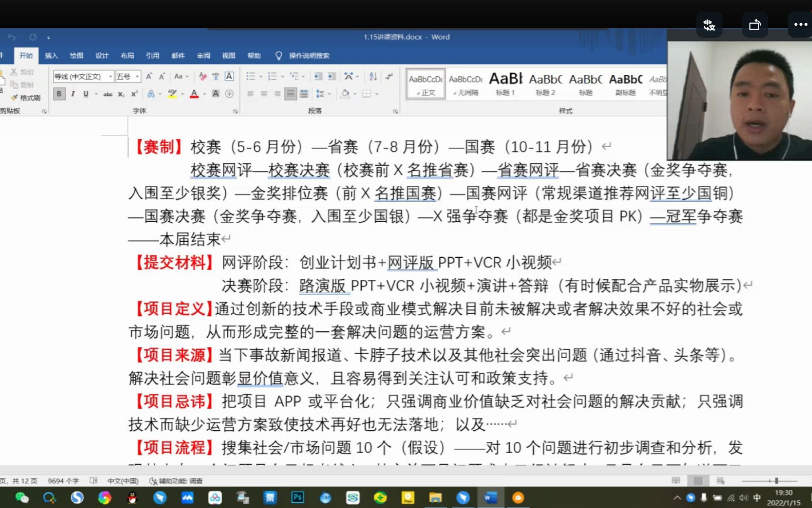Switch to the 插入 ribbon tab
Viewport: 812px width, 508px height.
[51, 56]
